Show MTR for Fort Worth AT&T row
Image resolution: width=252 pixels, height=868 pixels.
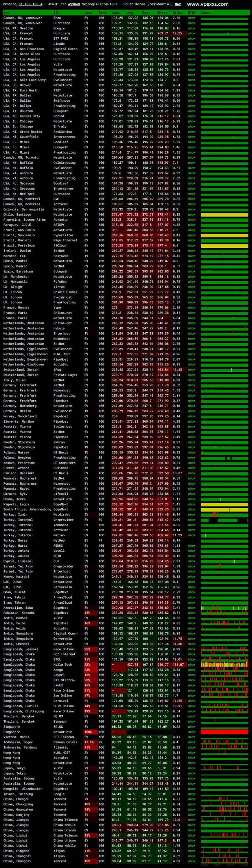192,90
